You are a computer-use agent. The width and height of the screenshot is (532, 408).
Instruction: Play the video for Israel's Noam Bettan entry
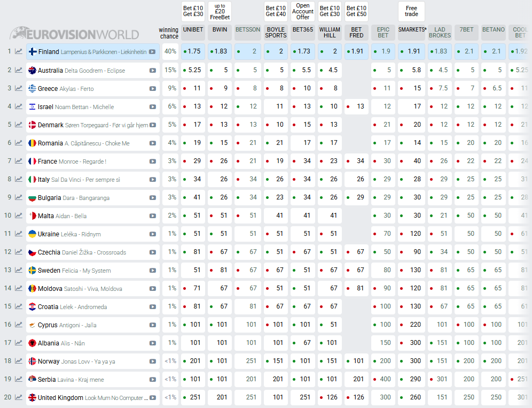point(153,106)
